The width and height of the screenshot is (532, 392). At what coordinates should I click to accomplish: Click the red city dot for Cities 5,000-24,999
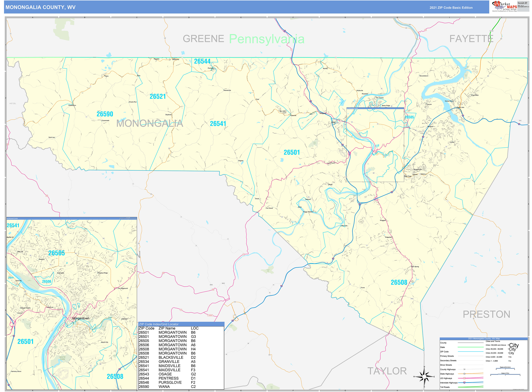click(x=508, y=357)
